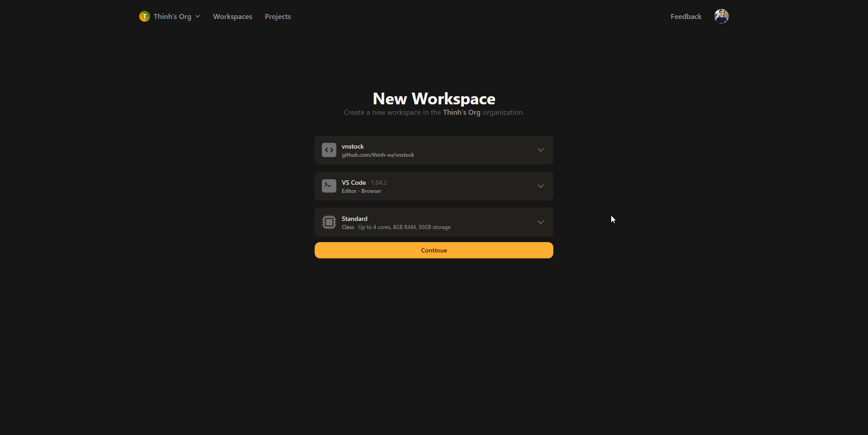Select the Thinh's Org name in header
868x435 pixels.
click(172, 17)
